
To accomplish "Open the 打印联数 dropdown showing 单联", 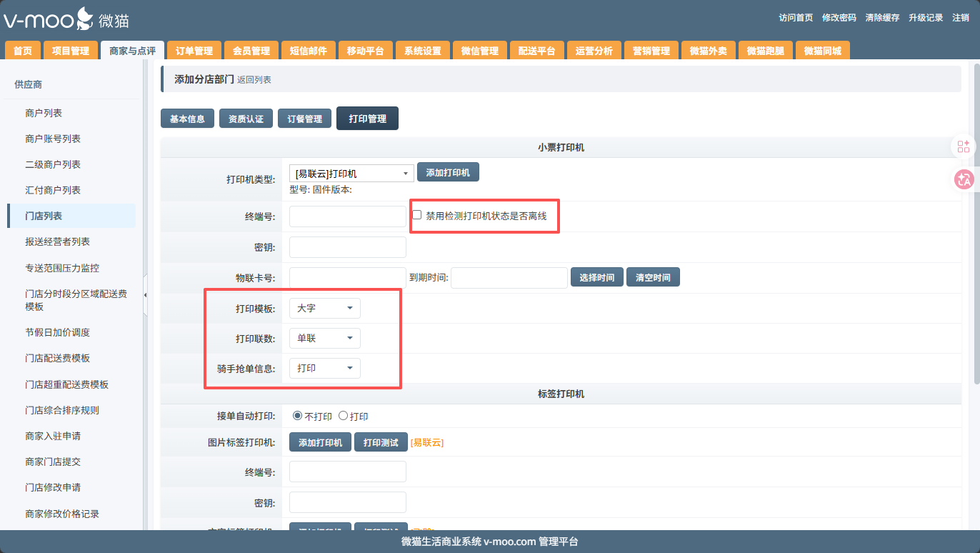I will tap(324, 338).
